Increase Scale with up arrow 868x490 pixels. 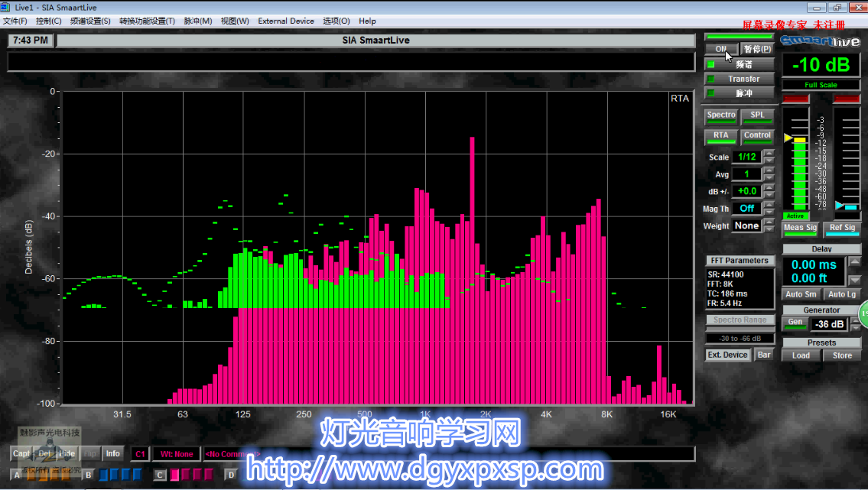tap(769, 153)
